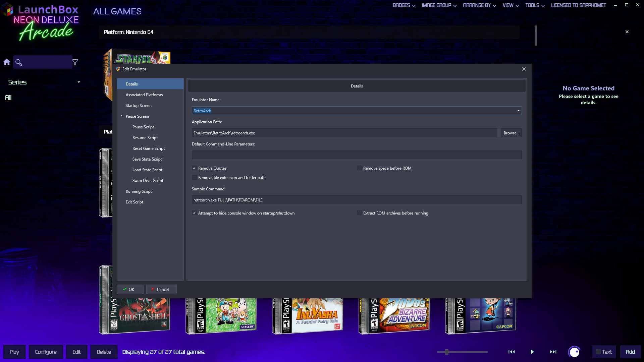Click the Play button
This screenshot has height=362, width=644.
coord(14,352)
